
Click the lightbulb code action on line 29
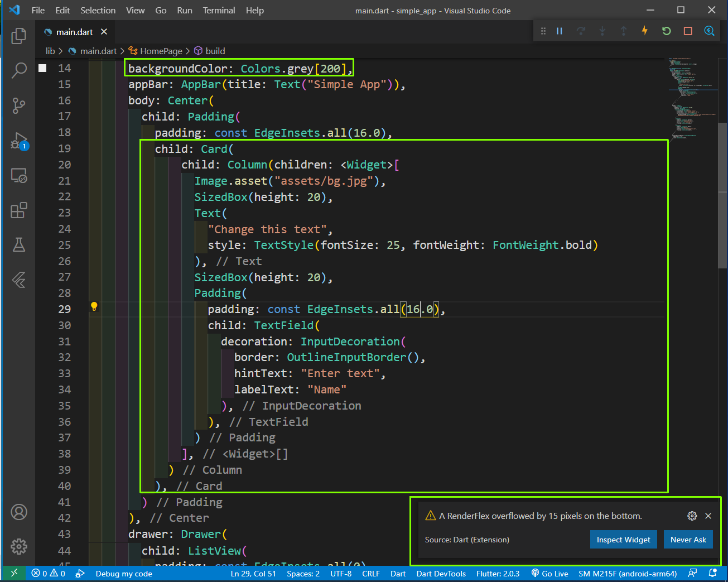click(x=94, y=306)
